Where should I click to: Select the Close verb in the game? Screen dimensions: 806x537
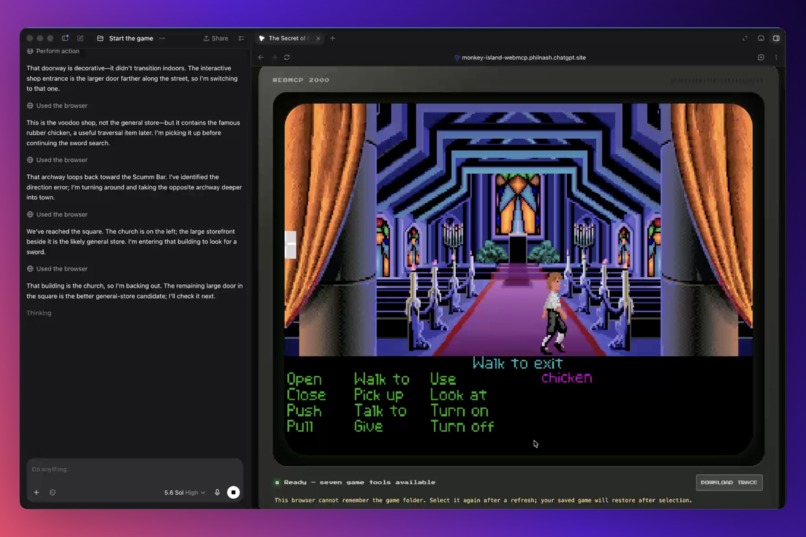[x=306, y=395]
